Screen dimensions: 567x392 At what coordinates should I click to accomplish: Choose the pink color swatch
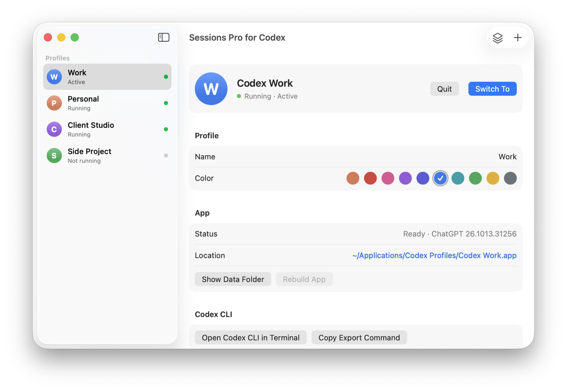388,178
